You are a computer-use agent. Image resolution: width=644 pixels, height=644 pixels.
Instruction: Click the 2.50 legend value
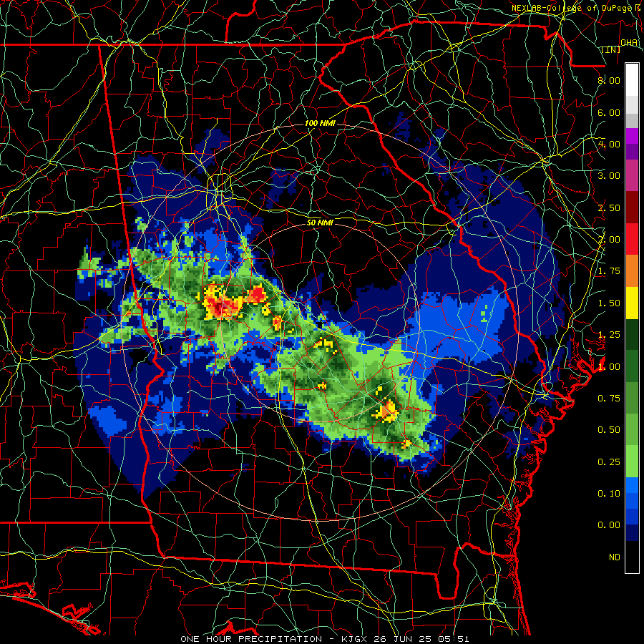coord(609,208)
